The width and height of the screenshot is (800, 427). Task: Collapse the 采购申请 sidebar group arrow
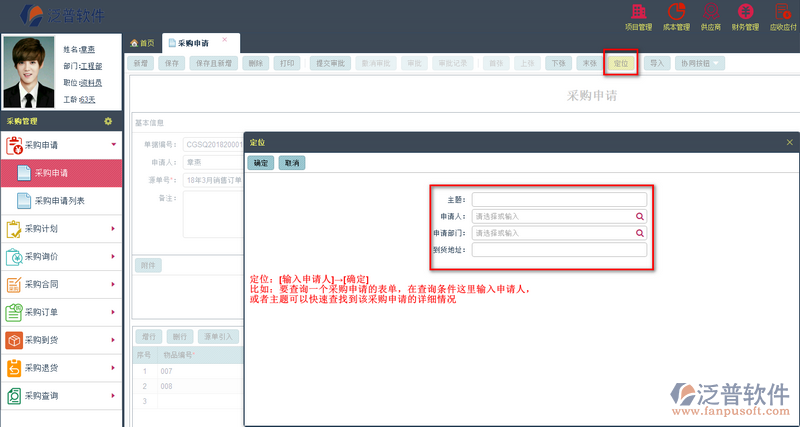click(114, 145)
